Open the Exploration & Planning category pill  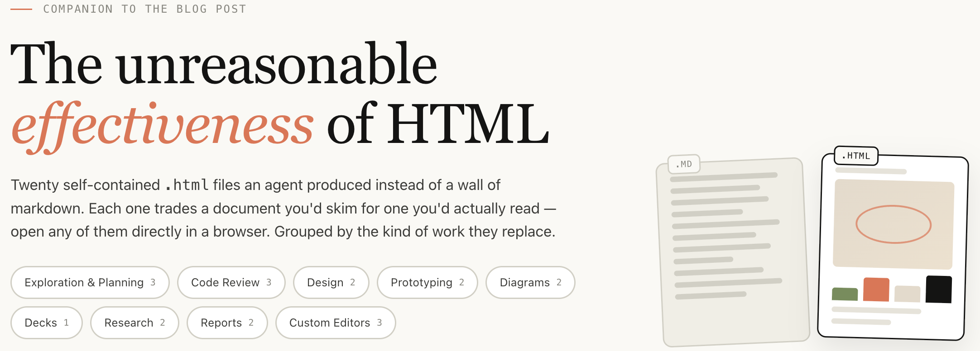click(x=90, y=282)
